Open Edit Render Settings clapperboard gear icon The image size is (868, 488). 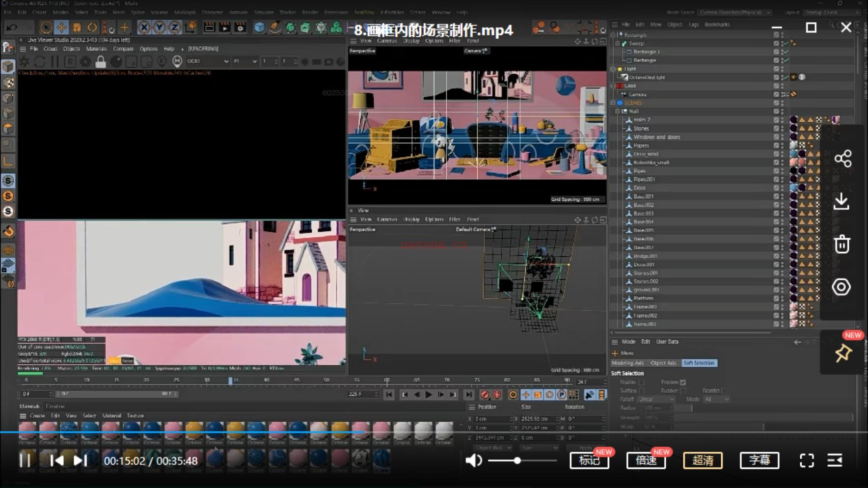click(x=240, y=27)
